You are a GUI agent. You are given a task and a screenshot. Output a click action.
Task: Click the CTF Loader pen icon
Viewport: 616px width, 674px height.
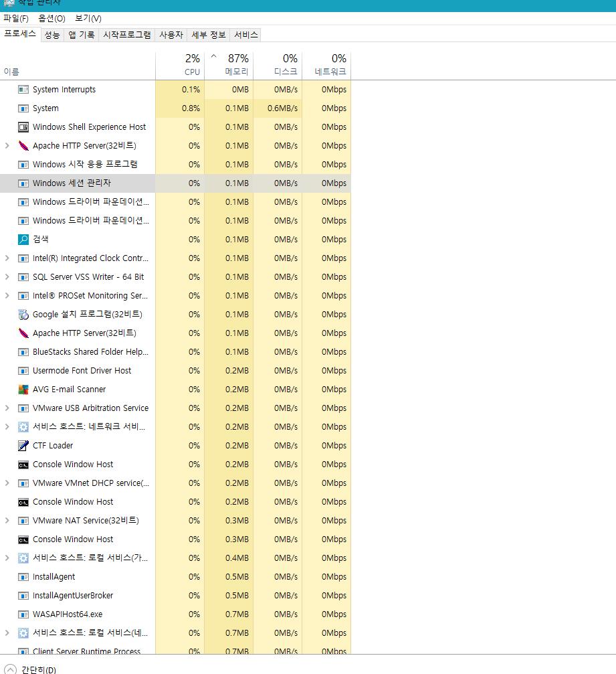23,445
